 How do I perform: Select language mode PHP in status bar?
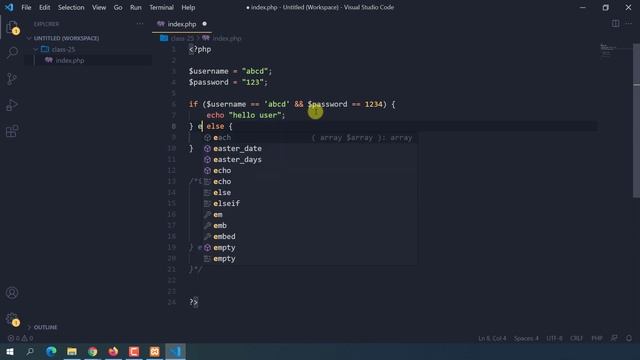[597, 338]
